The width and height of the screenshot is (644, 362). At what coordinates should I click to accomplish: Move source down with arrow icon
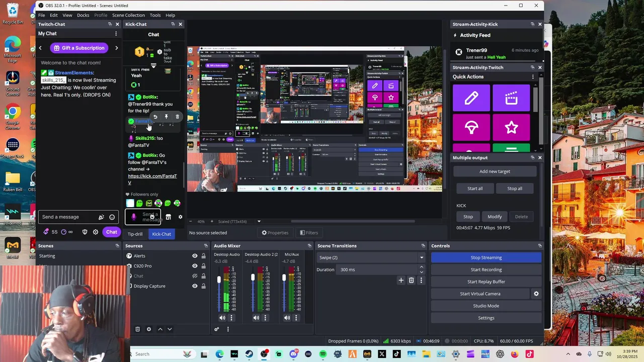coord(170,329)
